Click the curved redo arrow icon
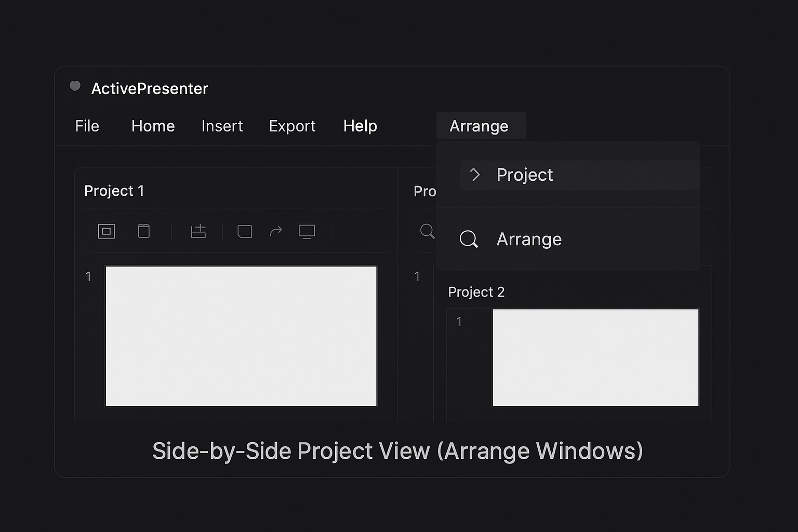This screenshot has width=798, height=532. click(x=276, y=231)
